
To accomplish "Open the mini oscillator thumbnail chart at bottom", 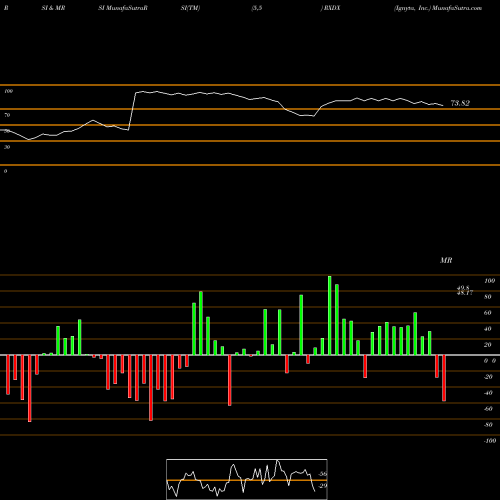I will (x=247, y=479).
